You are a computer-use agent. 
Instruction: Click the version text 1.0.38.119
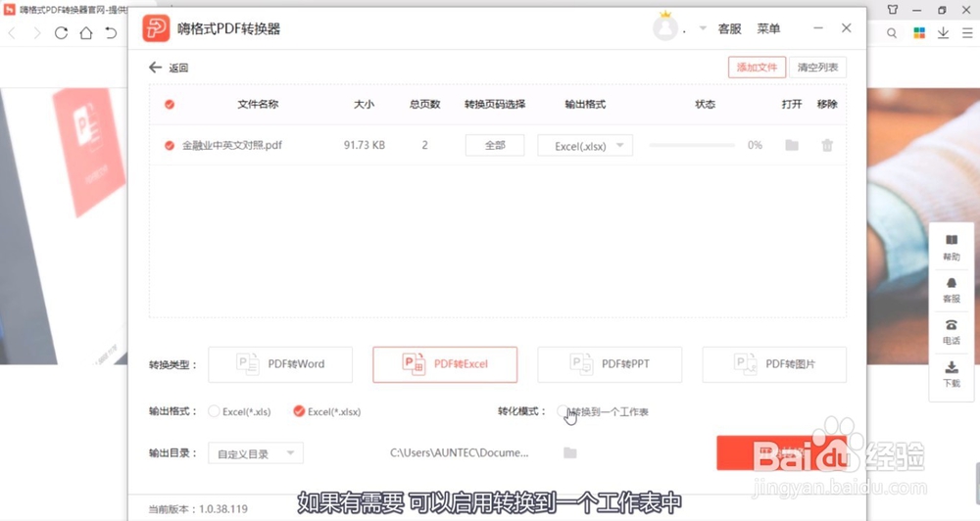223,509
